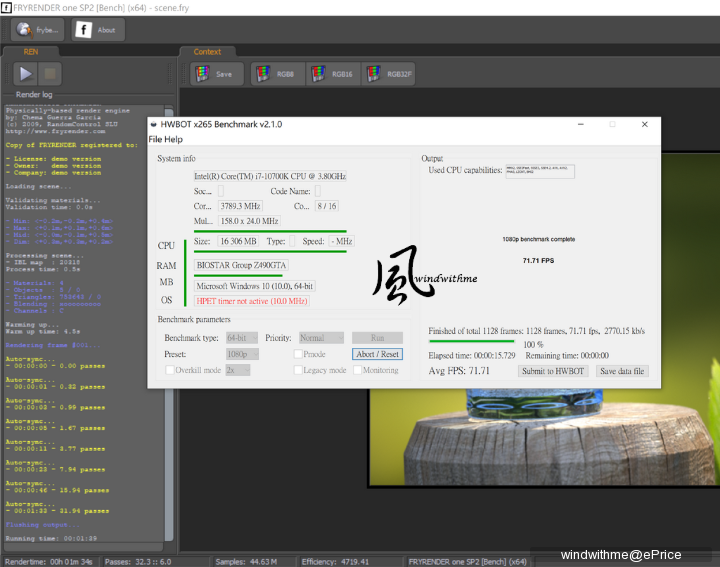The image size is (720, 567).
Task: Click the Fryrender title bar app icon
Action: coord(6,8)
